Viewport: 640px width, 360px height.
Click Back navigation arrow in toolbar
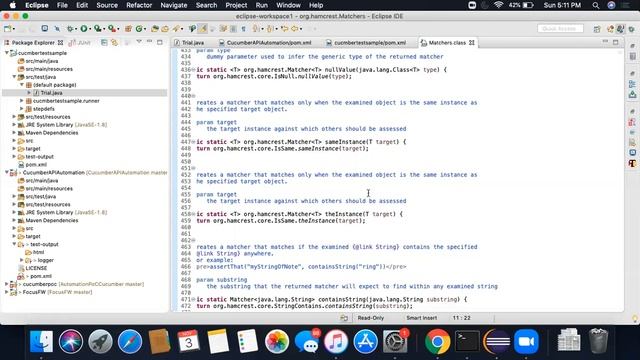(x=295, y=29)
